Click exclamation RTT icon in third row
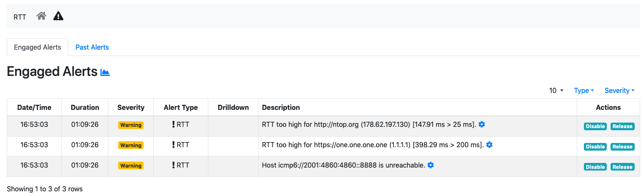 [173, 165]
